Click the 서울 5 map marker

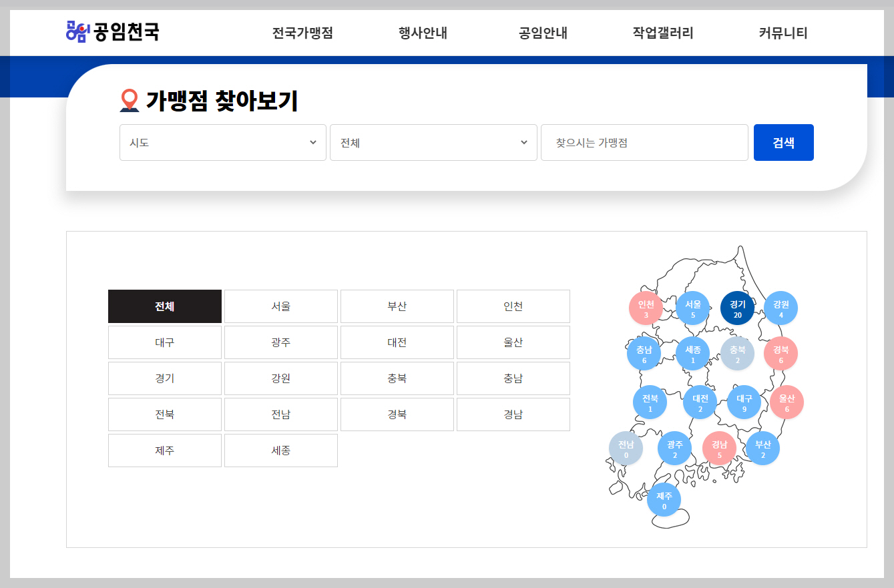click(693, 308)
